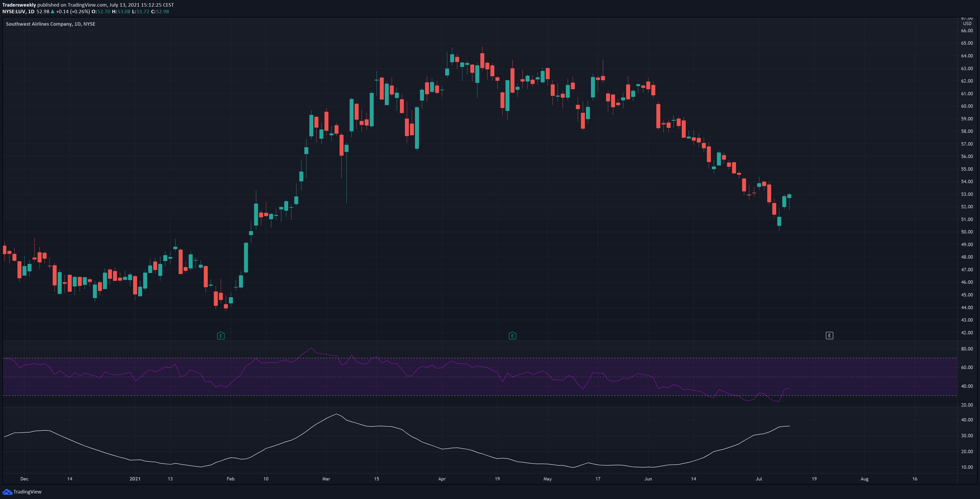Click the high value H:53.08
The width and height of the screenshot is (980, 499).
(x=121, y=11)
